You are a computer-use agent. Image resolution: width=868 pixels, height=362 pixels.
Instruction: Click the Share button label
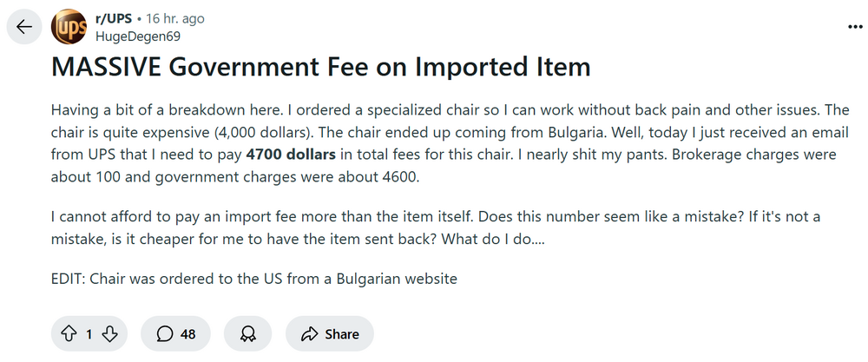[x=342, y=333]
